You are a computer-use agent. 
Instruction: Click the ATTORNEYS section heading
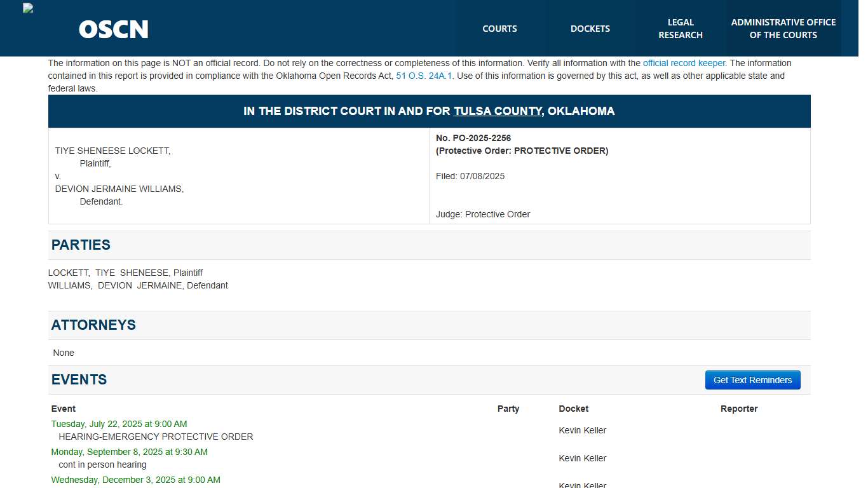pyautogui.click(x=93, y=325)
